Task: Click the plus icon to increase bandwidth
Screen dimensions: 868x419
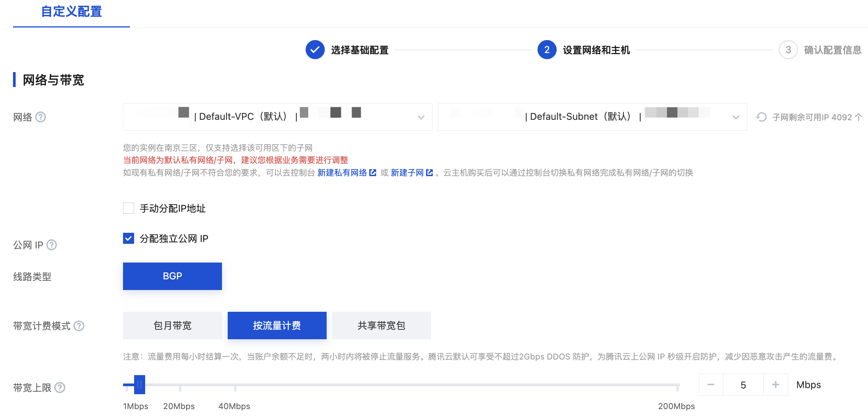Action: coord(776,385)
